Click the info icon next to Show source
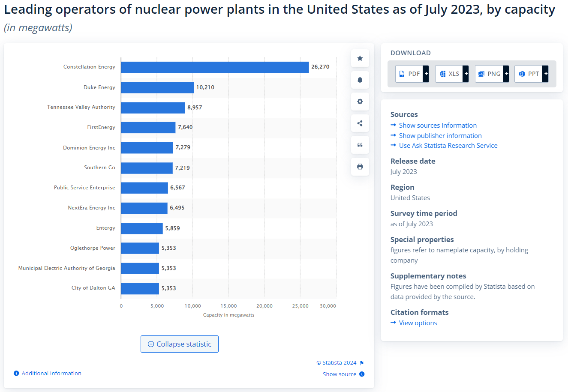568x392 pixels. coord(362,374)
